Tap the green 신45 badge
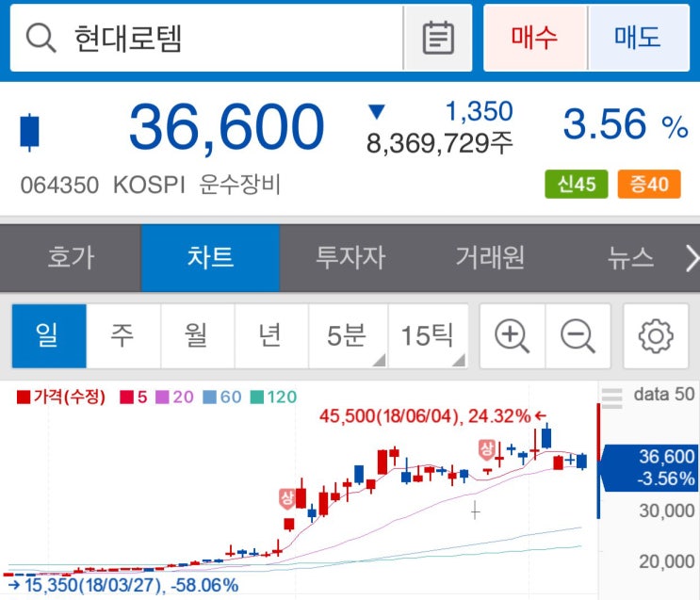 tap(576, 184)
